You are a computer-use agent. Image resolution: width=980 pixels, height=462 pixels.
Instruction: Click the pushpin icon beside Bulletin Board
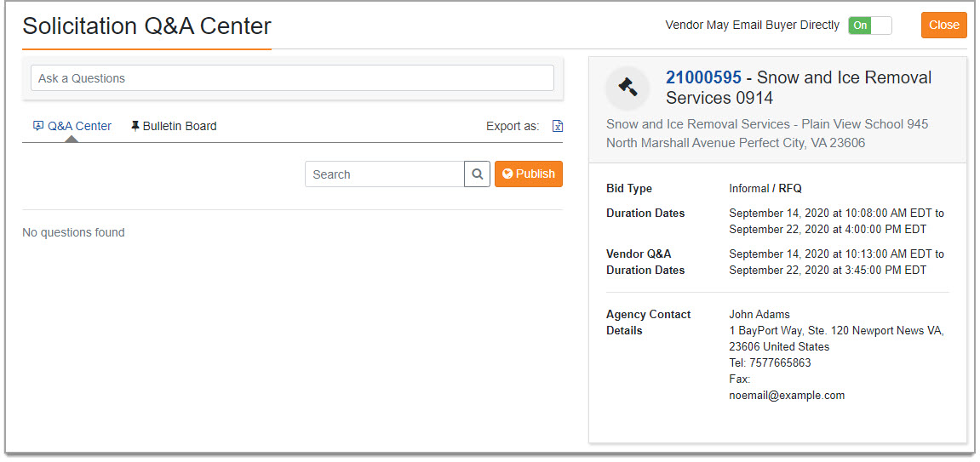tap(135, 126)
